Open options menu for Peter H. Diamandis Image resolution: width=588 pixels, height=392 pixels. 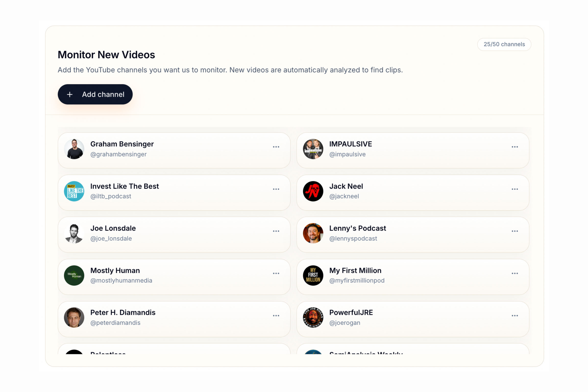(x=276, y=316)
